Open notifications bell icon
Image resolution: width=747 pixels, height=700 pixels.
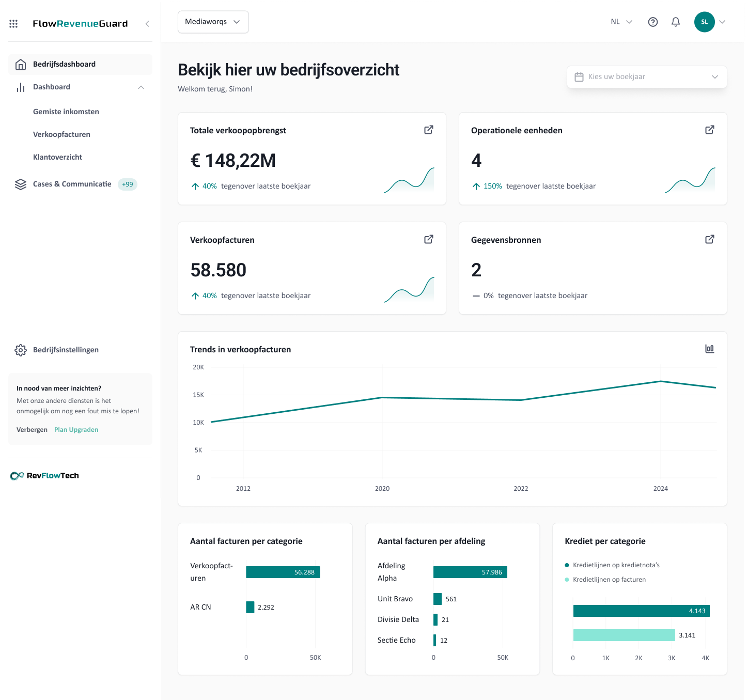point(676,22)
